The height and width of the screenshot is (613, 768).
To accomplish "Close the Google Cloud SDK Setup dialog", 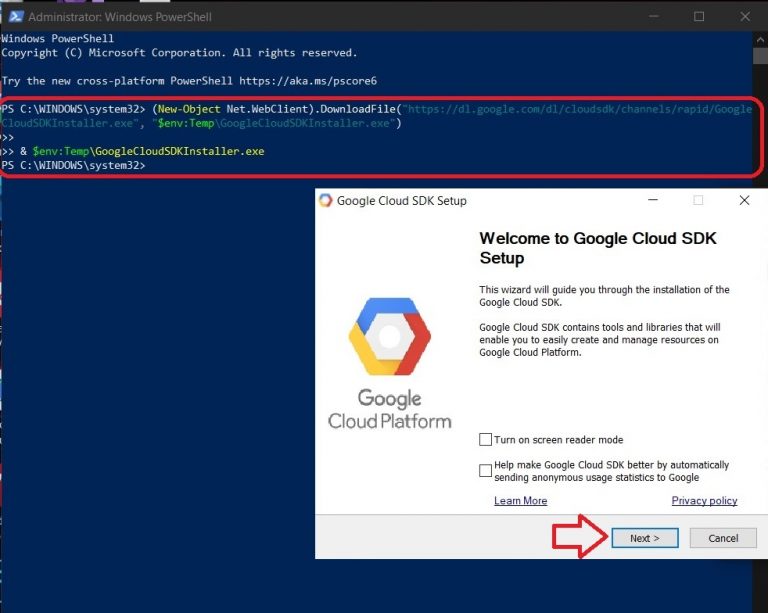I will [744, 200].
